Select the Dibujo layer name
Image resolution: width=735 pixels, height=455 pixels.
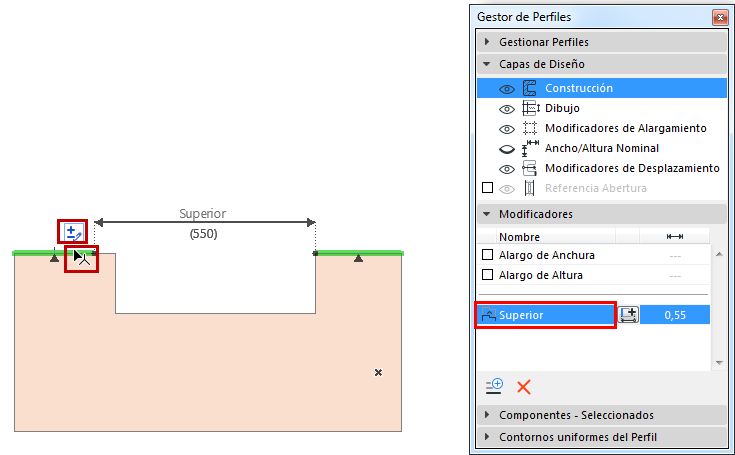pyautogui.click(x=562, y=108)
